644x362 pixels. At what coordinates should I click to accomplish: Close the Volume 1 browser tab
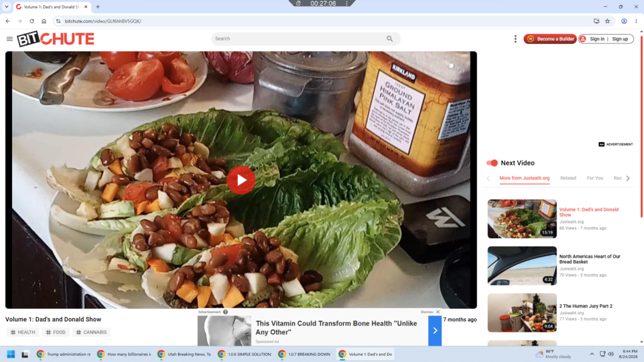86,6
